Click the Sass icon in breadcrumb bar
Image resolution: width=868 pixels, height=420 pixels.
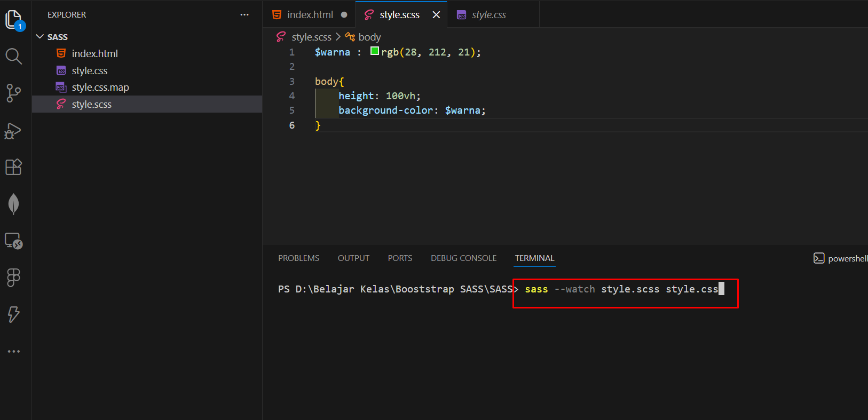click(281, 37)
